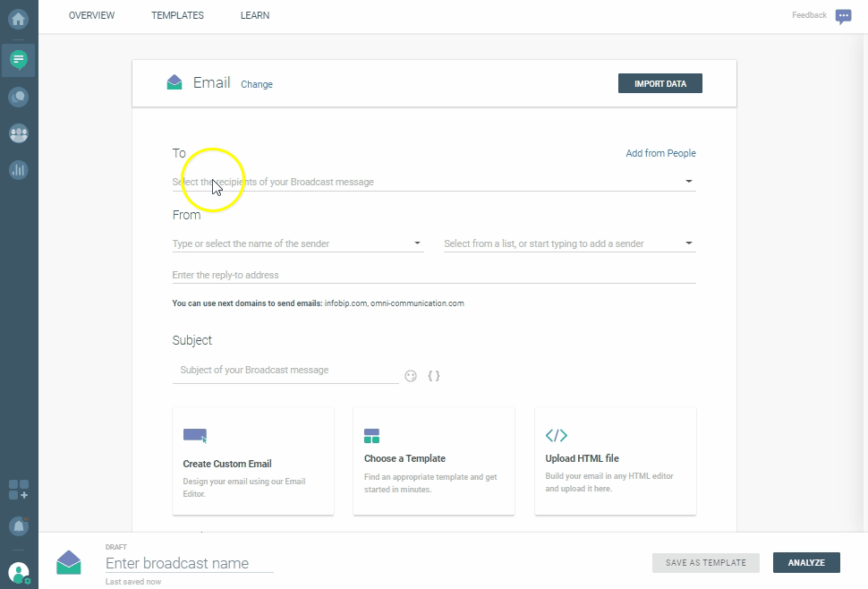Click the apps add-on grid icon

point(19,489)
